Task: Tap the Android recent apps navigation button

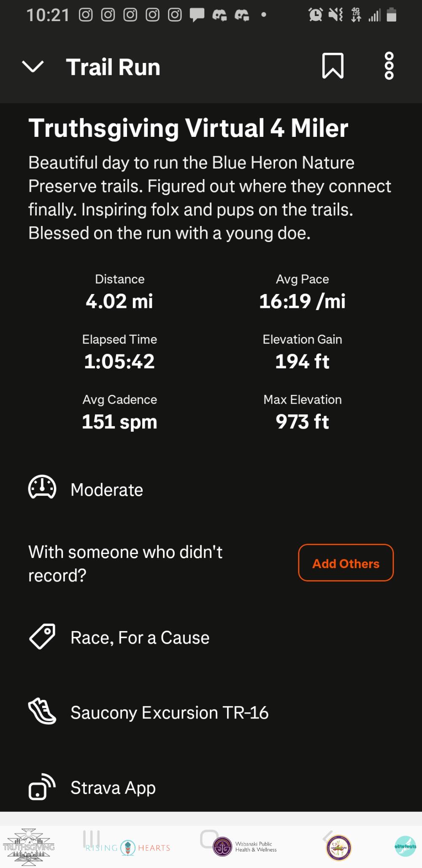Action: [x=91, y=838]
